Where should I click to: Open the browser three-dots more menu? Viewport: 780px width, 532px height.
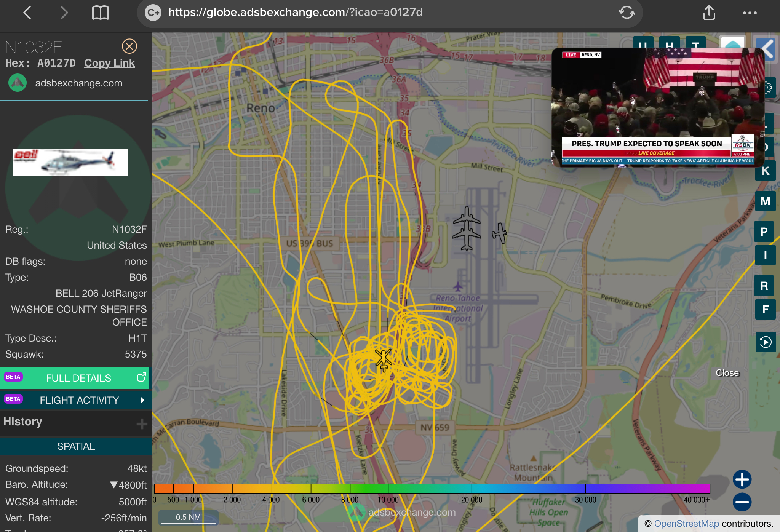pyautogui.click(x=750, y=13)
